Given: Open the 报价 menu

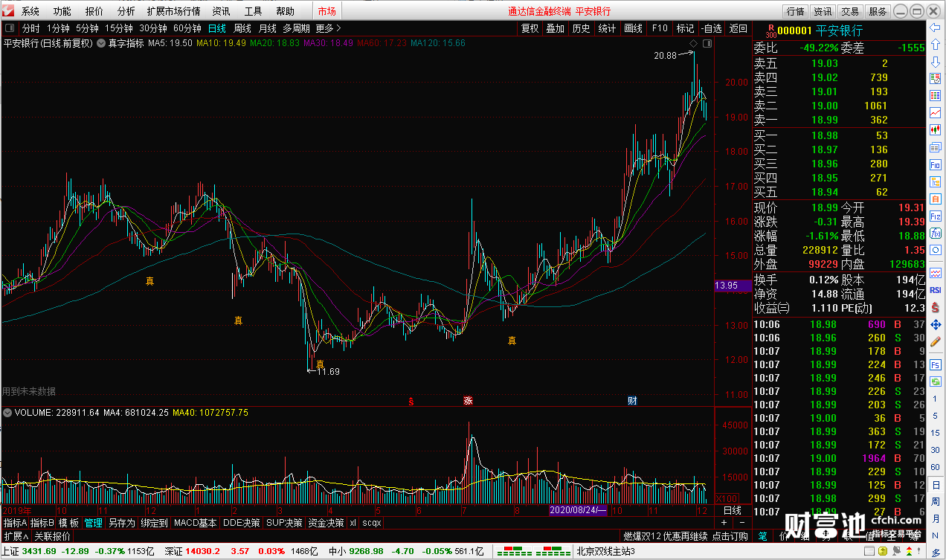Looking at the screenshot, I should [x=94, y=11].
